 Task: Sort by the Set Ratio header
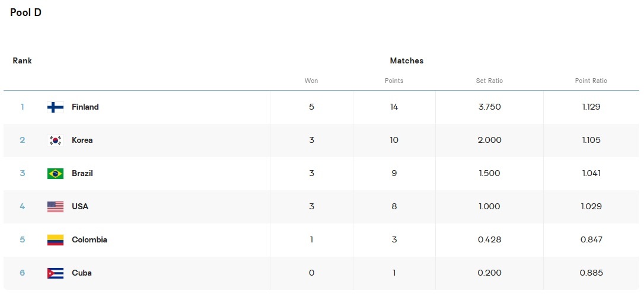pos(489,81)
